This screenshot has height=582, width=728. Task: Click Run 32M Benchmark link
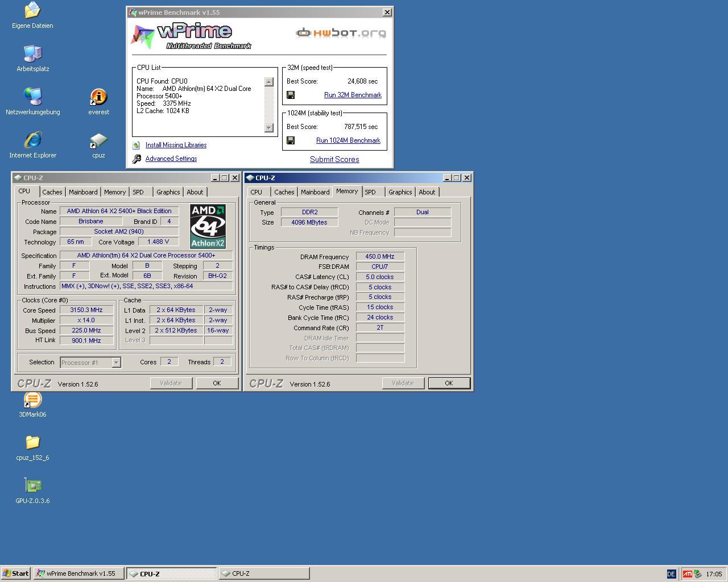353,95
